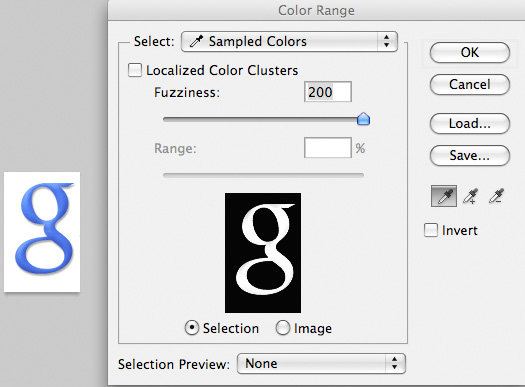This screenshot has width=525, height=387.
Task: Select the Subtract from Sample eyedropper
Action: [496, 196]
